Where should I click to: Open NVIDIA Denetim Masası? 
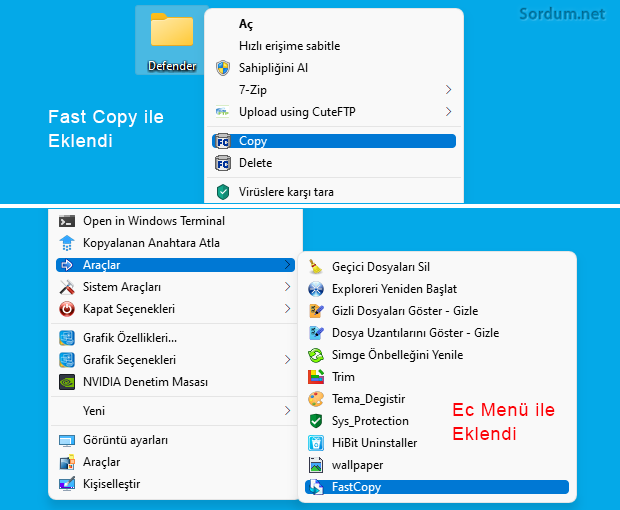175,382
